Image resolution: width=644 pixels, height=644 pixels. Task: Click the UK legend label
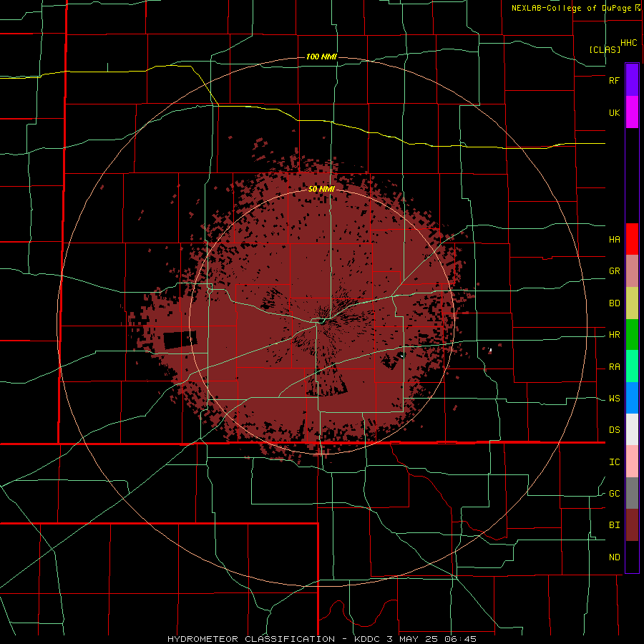[x=614, y=113]
